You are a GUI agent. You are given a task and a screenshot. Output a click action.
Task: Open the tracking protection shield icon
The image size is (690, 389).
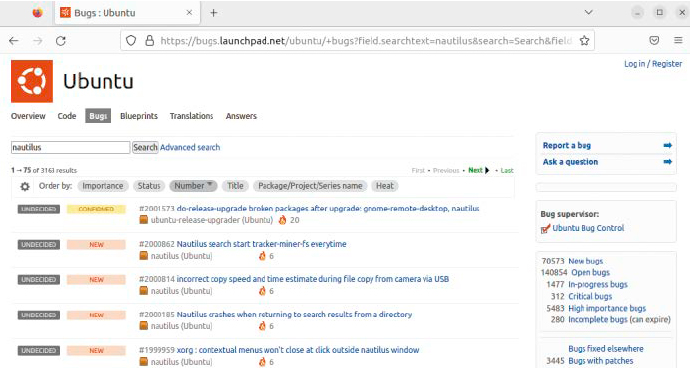[131, 41]
